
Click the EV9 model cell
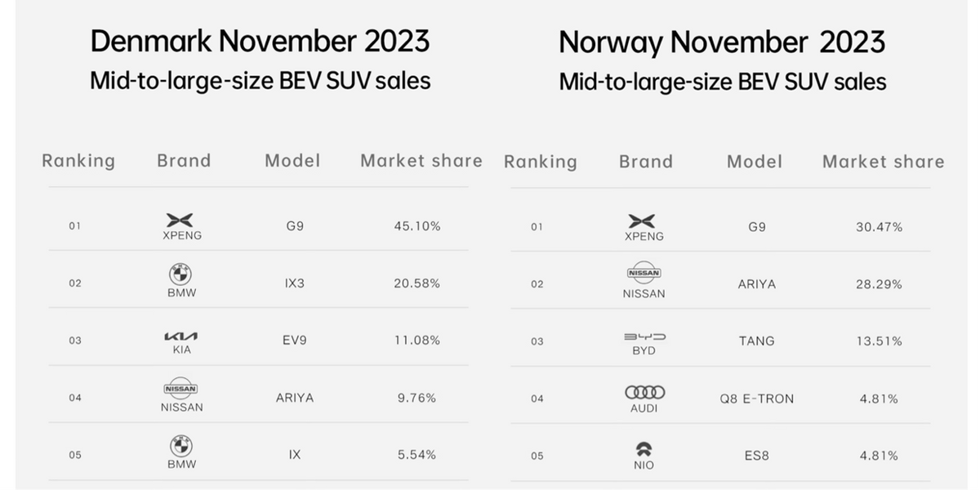(x=294, y=341)
